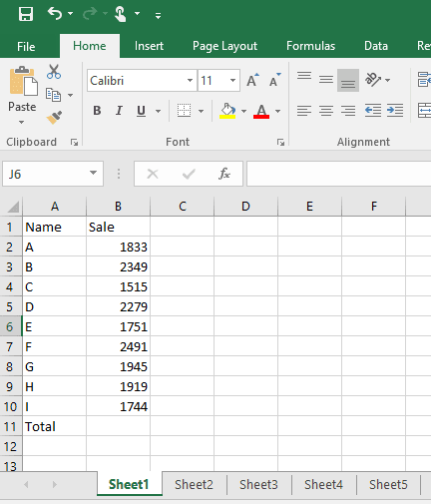The width and height of the screenshot is (431, 504).
Task: Click the Insert Function fx icon
Action: pos(224,174)
